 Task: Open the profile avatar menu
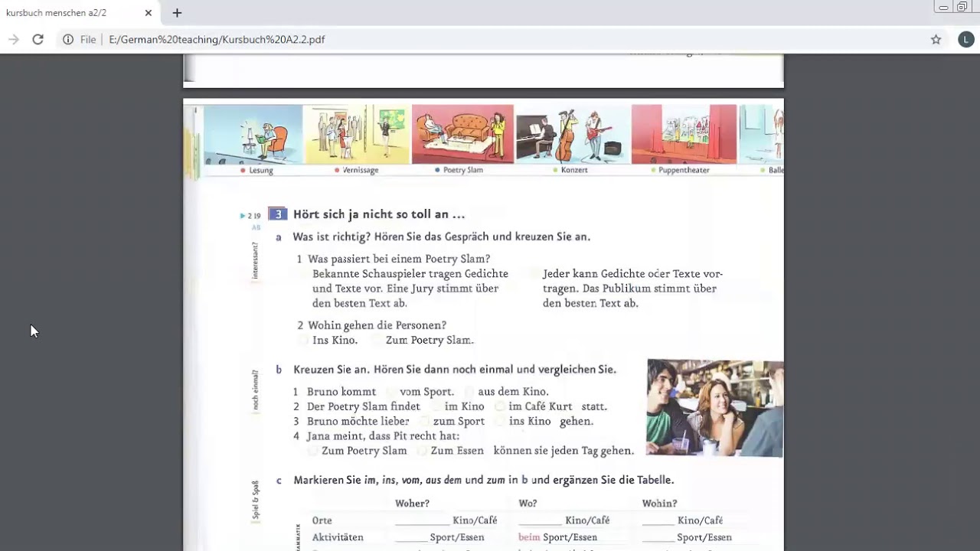(x=965, y=39)
